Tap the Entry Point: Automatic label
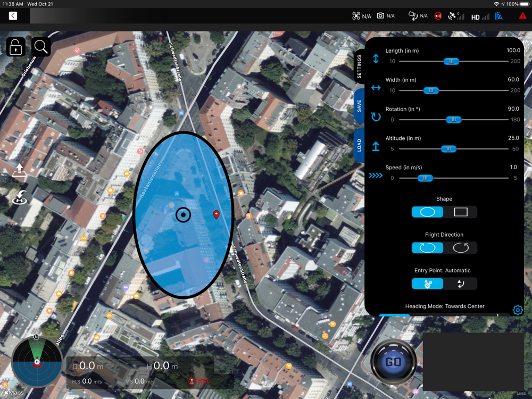The image size is (532, 399). [x=443, y=270]
